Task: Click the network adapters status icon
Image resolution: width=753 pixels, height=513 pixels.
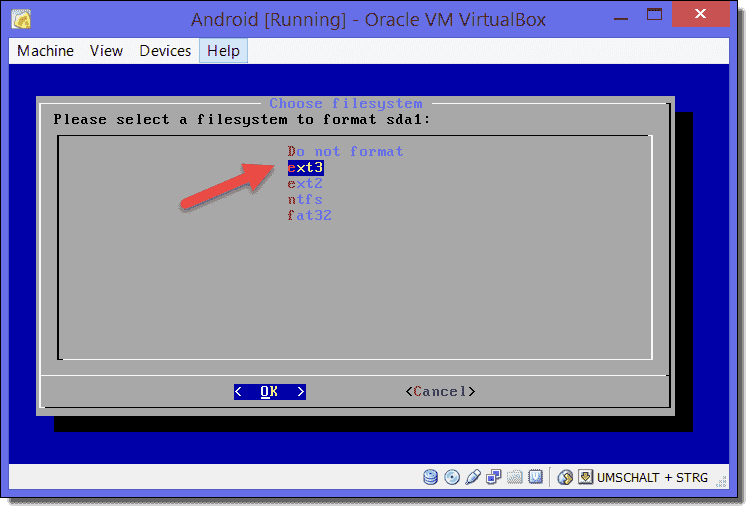Action: [493, 477]
